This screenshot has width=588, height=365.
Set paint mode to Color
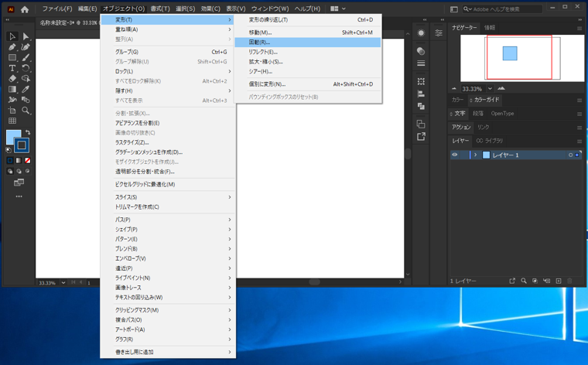click(x=10, y=160)
